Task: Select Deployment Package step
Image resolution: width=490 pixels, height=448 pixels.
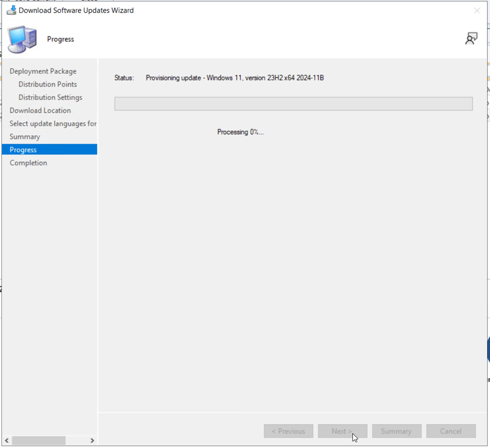Action: [43, 71]
